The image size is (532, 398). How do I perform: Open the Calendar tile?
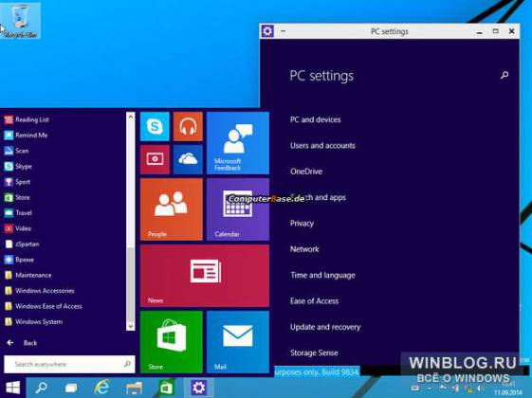click(x=238, y=209)
